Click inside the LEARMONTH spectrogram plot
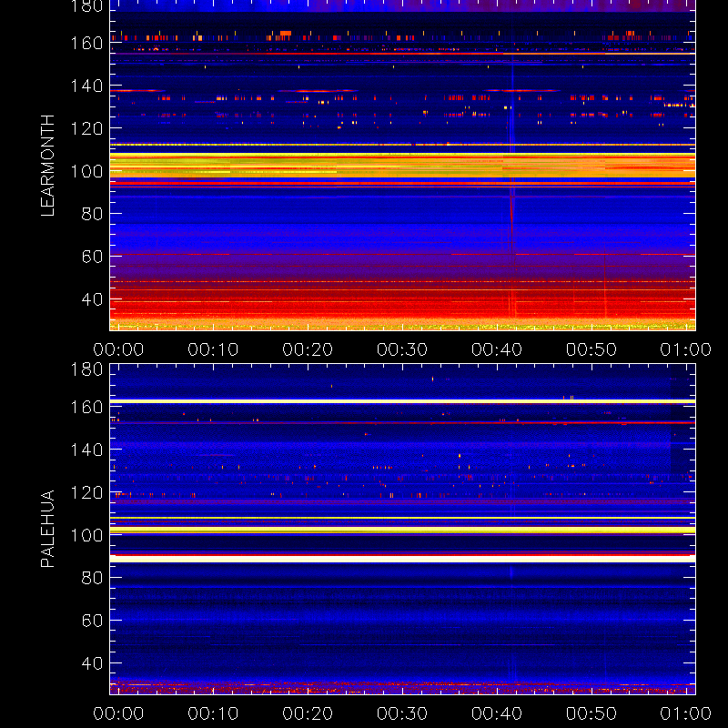The width and height of the screenshot is (728, 728). (x=402, y=166)
